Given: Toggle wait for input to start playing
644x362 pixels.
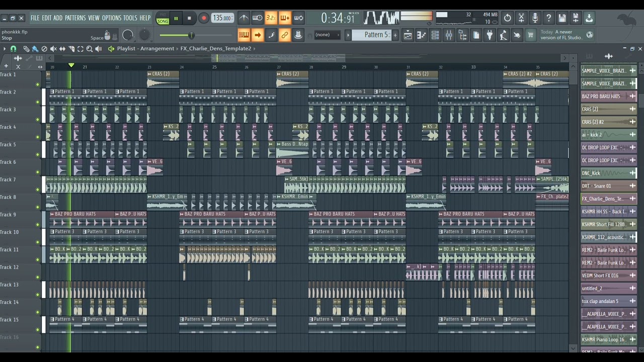Looking at the screenshot, I should coord(257,18).
